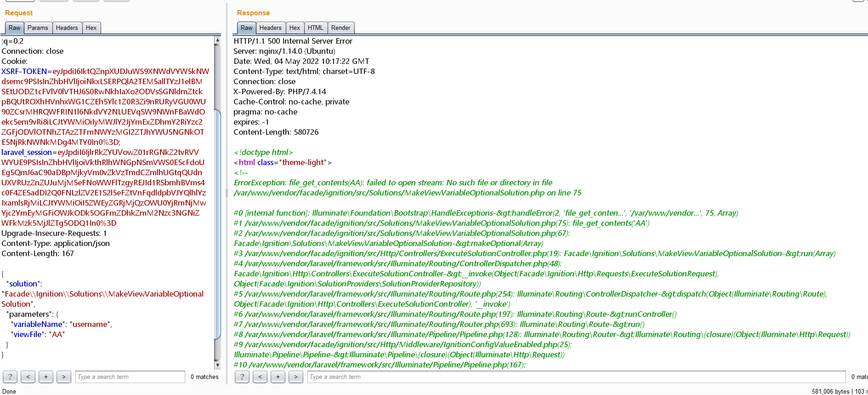Click the Request search help question mark
The image size is (868, 395).
click(x=10, y=377)
